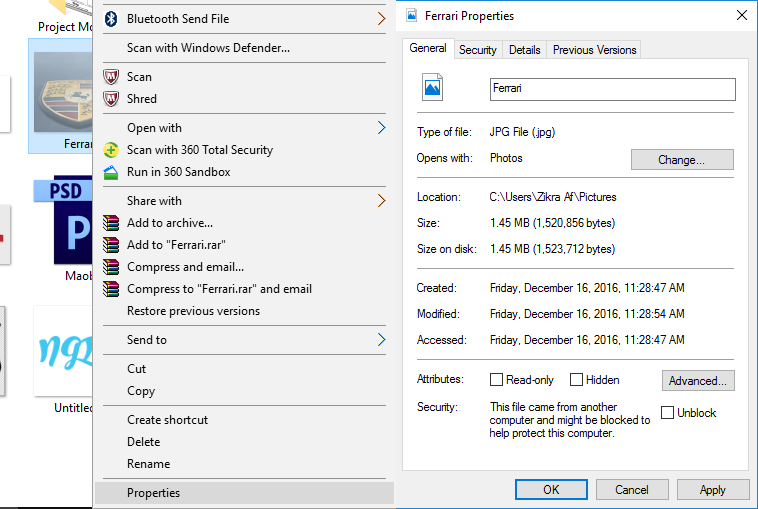Click the Ferrari file name field
This screenshot has width=758, height=509.
click(x=612, y=89)
